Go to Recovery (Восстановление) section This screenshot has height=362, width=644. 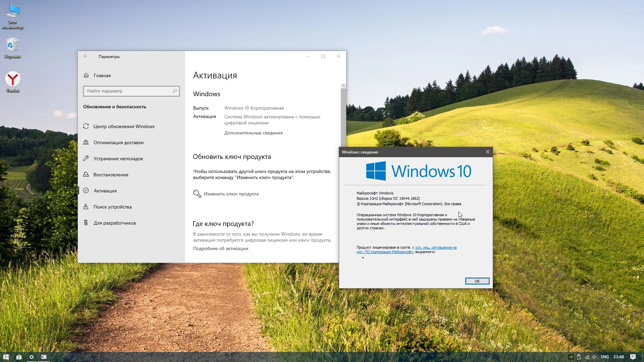[x=111, y=175]
